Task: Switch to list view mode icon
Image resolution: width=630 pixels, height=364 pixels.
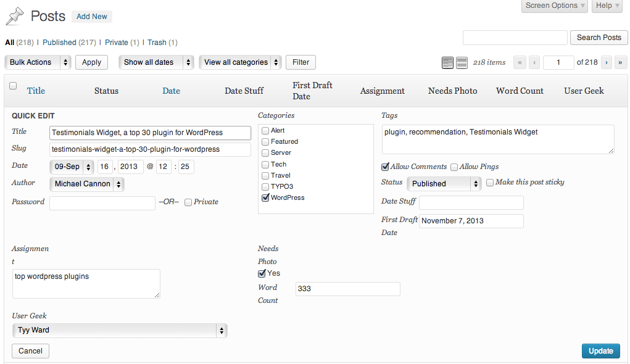Action: pyautogui.click(x=447, y=62)
